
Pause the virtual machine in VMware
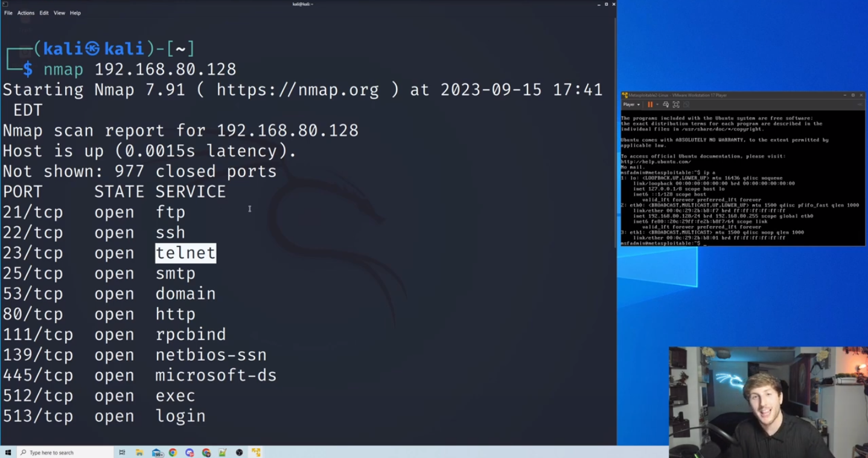click(650, 105)
